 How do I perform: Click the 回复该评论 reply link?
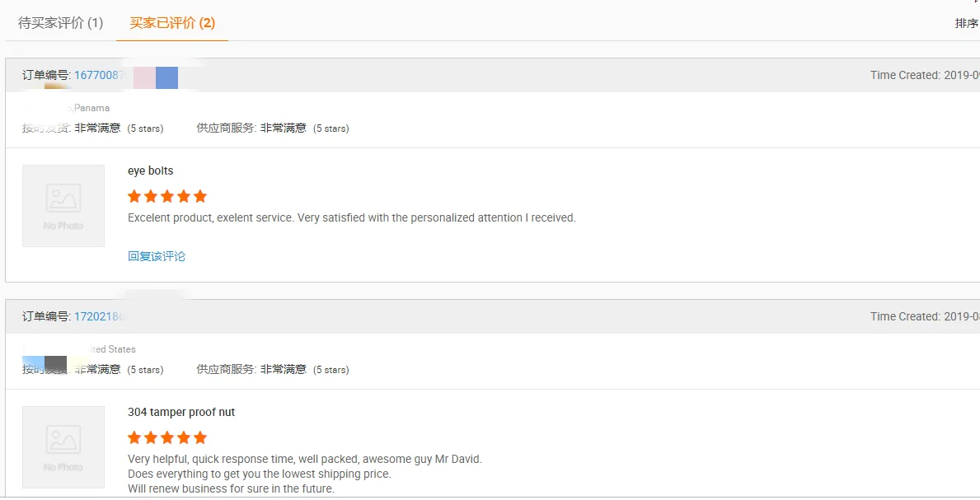pyautogui.click(x=157, y=256)
